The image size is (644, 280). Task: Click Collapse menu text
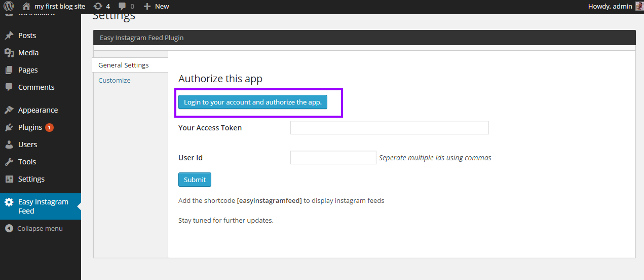coord(40,228)
